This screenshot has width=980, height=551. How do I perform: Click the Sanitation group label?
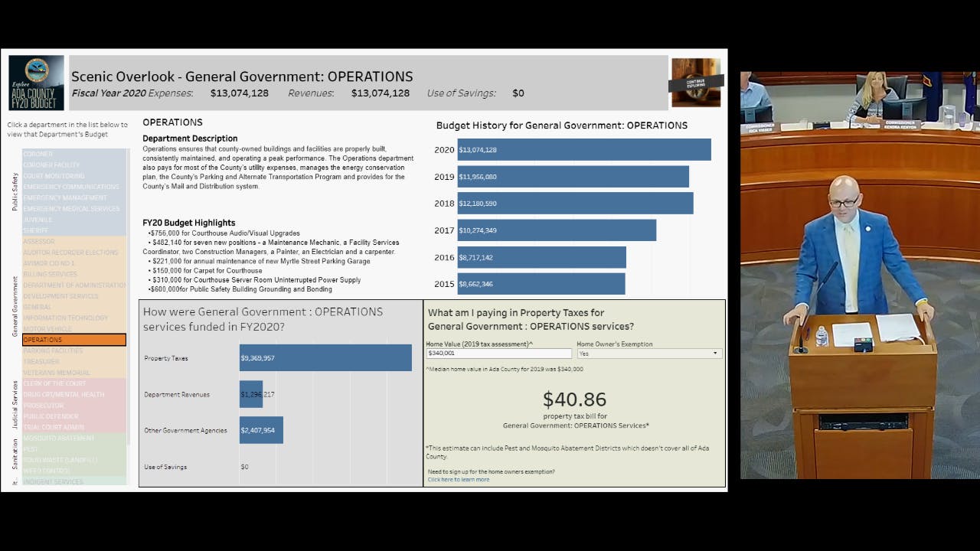(15, 454)
